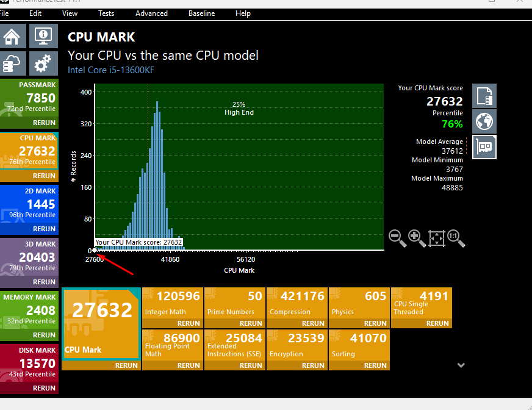Select the large CPU Mark 27632 summary tile
Image resolution: width=532 pixels, height=410 pixels.
101,324
